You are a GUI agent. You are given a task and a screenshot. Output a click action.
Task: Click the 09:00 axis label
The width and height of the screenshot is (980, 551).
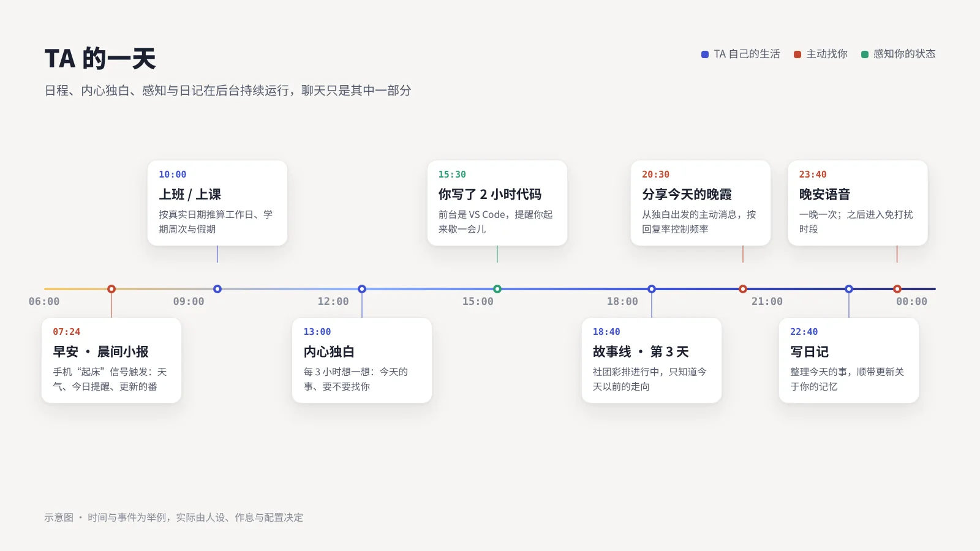coord(189,301)
